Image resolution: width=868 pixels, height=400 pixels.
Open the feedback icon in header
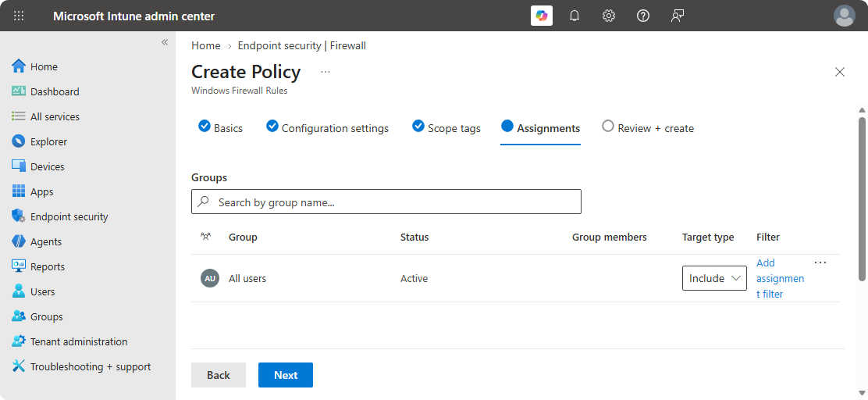coord(677,16)
